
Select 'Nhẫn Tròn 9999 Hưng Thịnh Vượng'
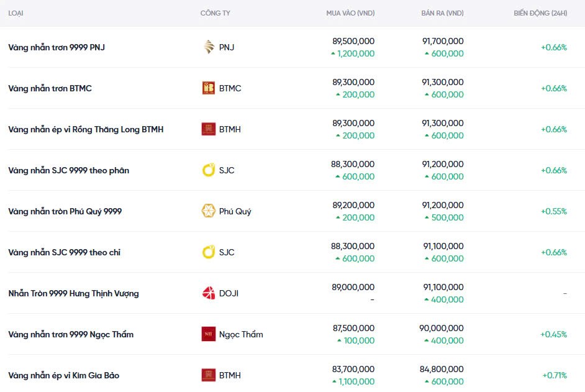tap(73, 293)
